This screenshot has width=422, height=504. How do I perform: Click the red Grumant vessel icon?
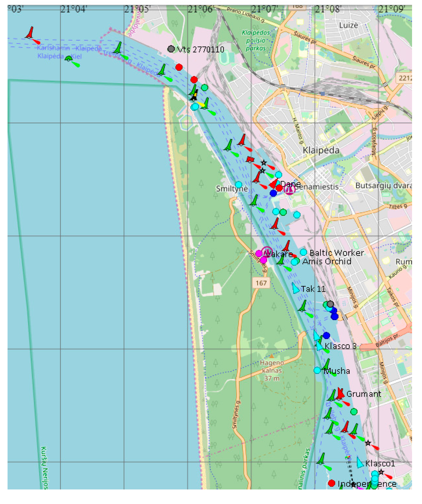[340, 394]
